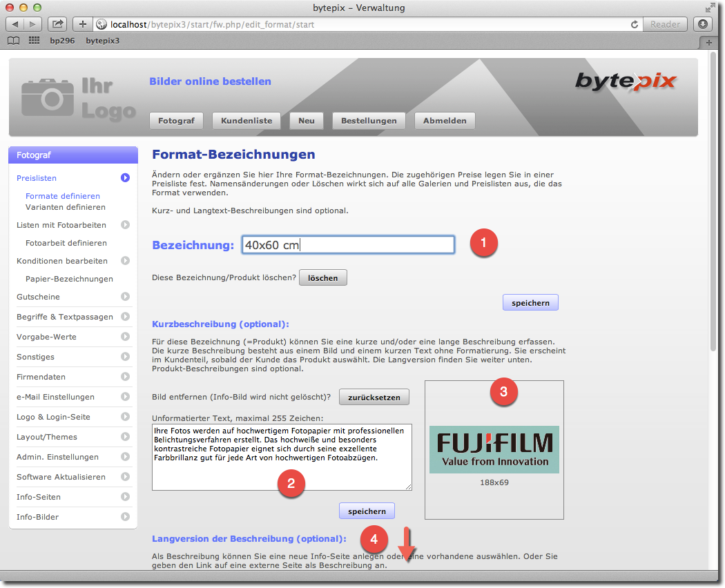The image size is (725, 588).
Task: Expand the Info-Seiten section arrow
Action: pos(125,496)
